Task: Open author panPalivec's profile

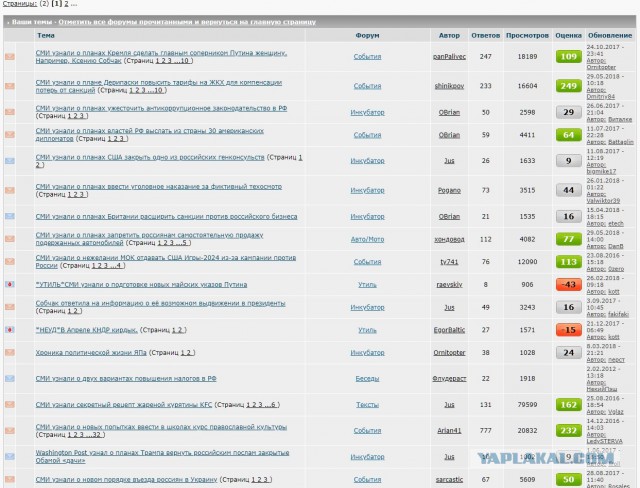Action: (449, 56)
